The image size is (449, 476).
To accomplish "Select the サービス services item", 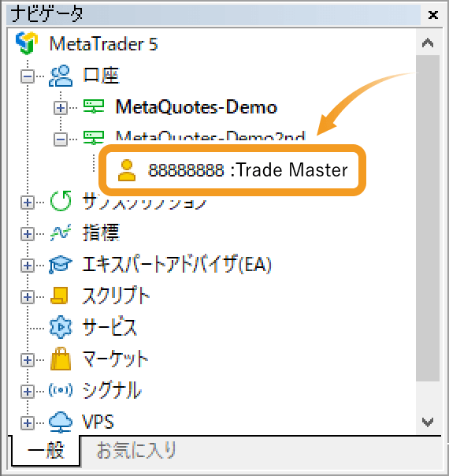I will click(109, 327).
